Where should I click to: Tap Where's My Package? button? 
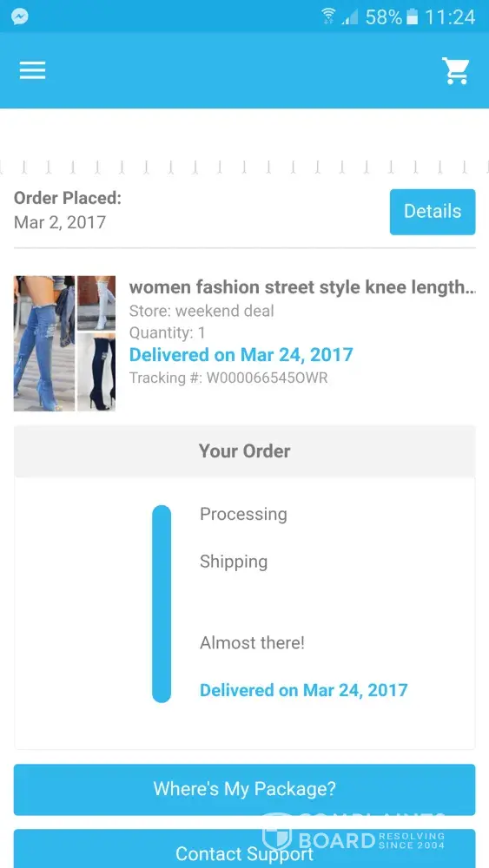(244, 789)
